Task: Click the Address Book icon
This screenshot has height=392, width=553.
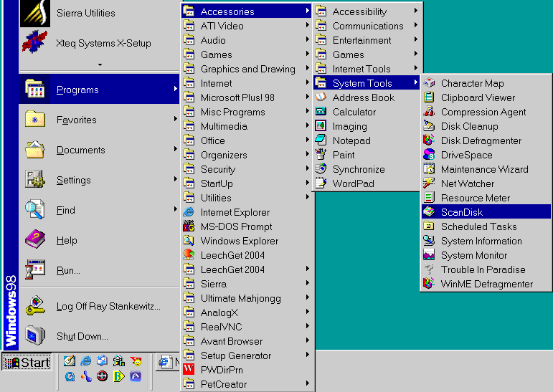Action: (321, 97)
